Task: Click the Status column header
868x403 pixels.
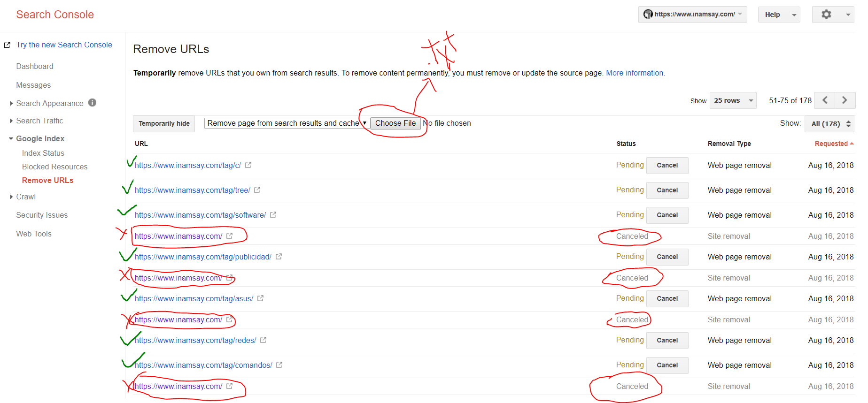Action: point(626,144)
